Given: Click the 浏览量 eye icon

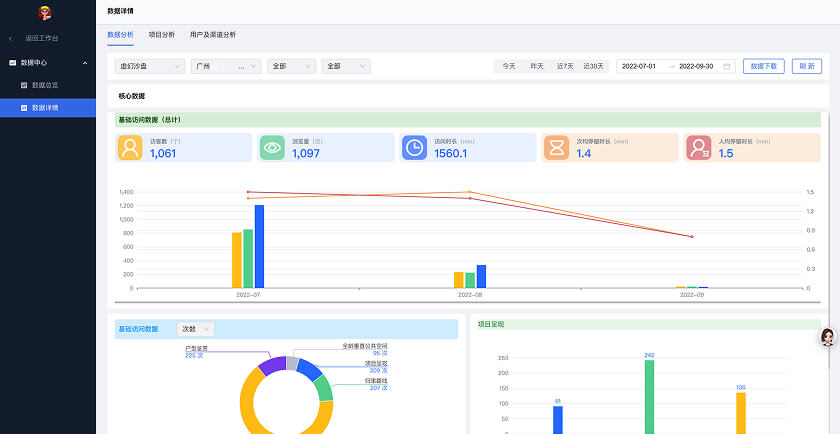Looking at the screenshot, I should (x=271, y=148).
